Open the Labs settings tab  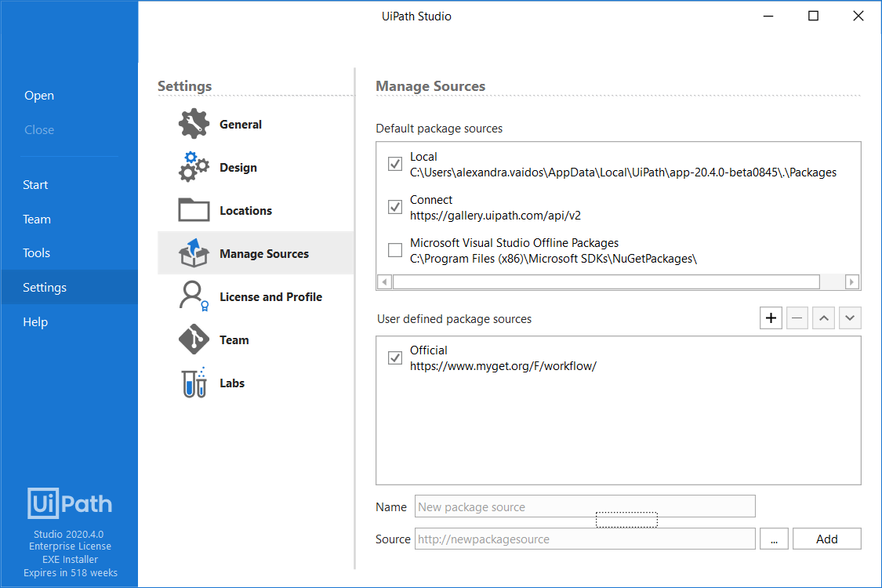[x=256, y=383]
